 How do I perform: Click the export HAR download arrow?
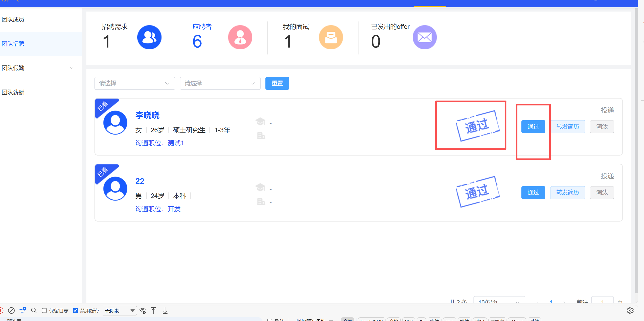click(165, 311)
